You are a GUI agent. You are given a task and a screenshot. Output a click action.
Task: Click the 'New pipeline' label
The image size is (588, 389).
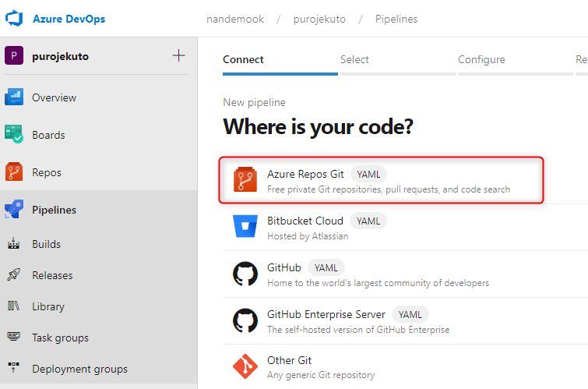click(x=254, y=102)
